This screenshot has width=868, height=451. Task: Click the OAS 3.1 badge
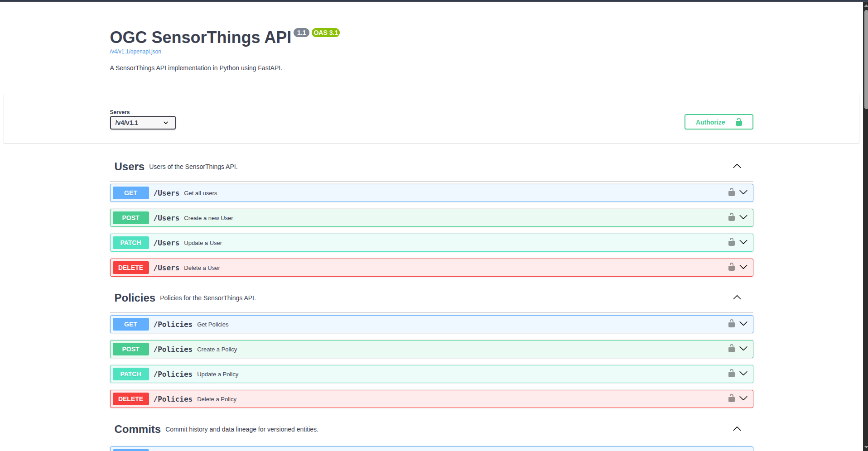click(326, 33)
